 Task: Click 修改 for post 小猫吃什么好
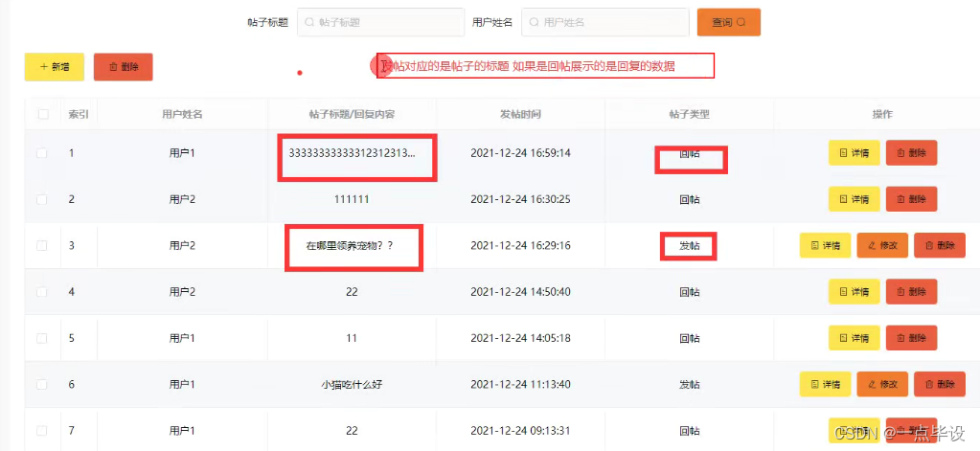click(x=882, y=384)
